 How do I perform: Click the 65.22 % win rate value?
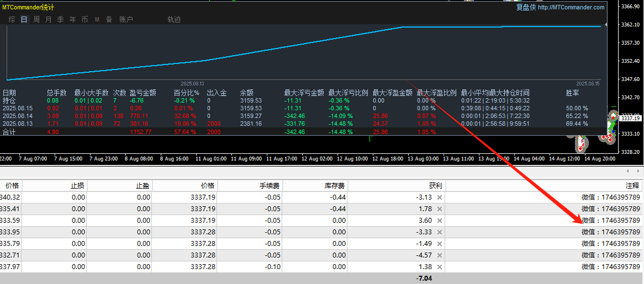click(577, 116)
